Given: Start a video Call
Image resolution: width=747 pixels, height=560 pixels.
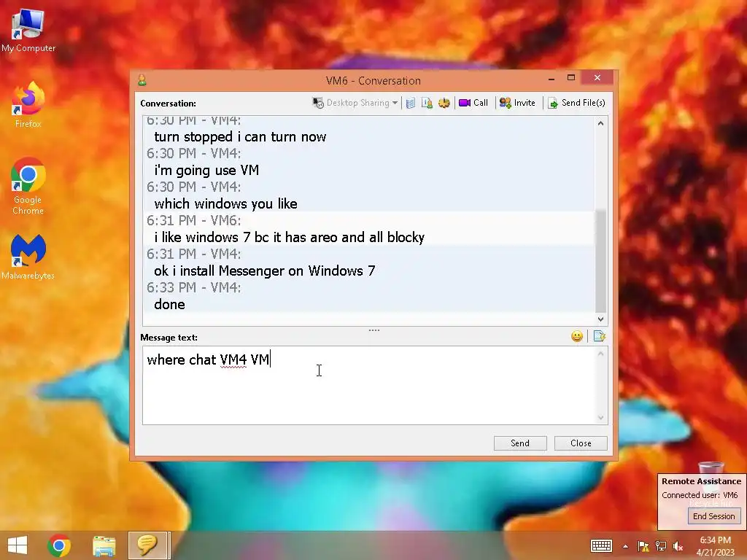Looking at the screenshot, I should point(473,103).
